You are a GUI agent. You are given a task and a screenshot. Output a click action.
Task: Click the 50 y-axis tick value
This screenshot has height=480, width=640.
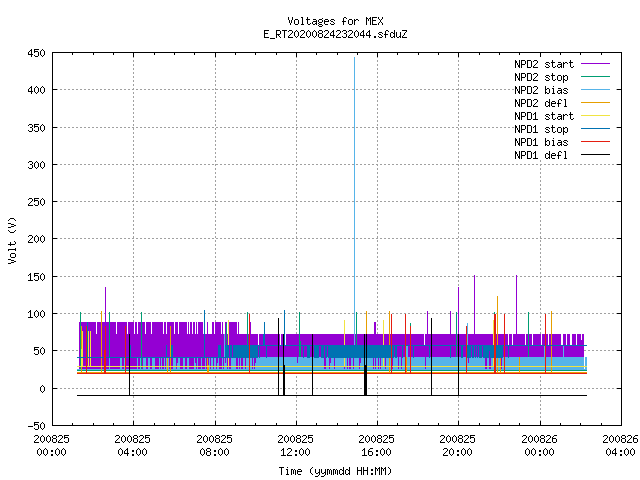(x=40, y=351)
